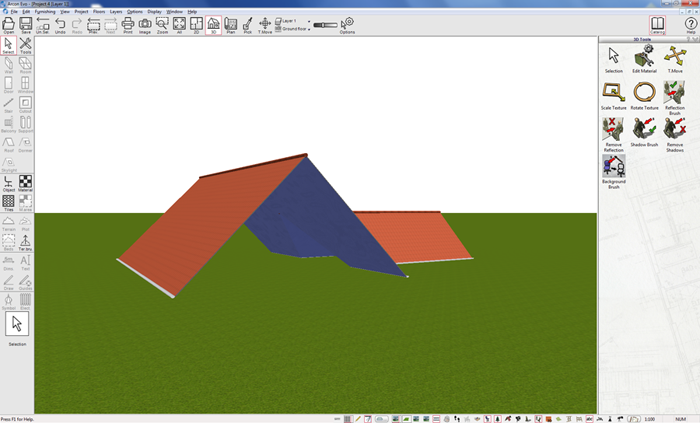
Task: Capture an Image with camera icon
Action: [145, 25]
